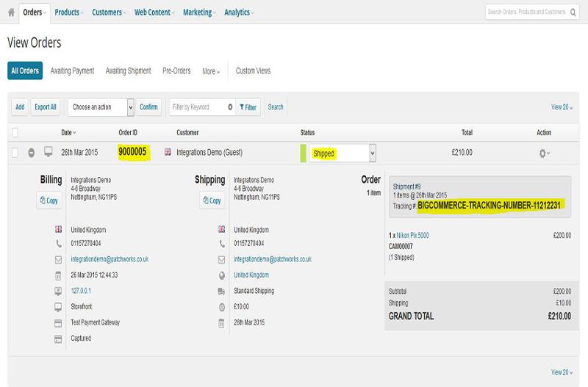Tick the select-all orders checkbox in header

point(15,133)
